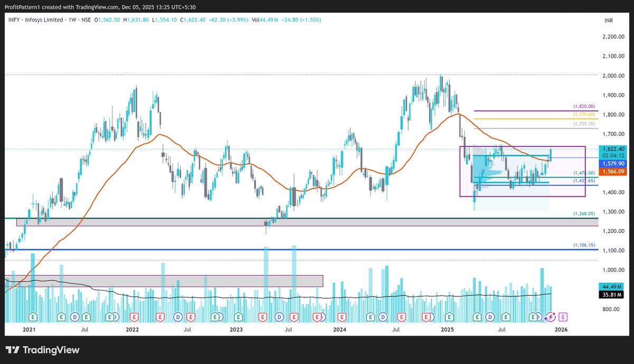Open the purple lightning event icon on the time axis
The image size is (634, 364).
(x=550, y=317)
